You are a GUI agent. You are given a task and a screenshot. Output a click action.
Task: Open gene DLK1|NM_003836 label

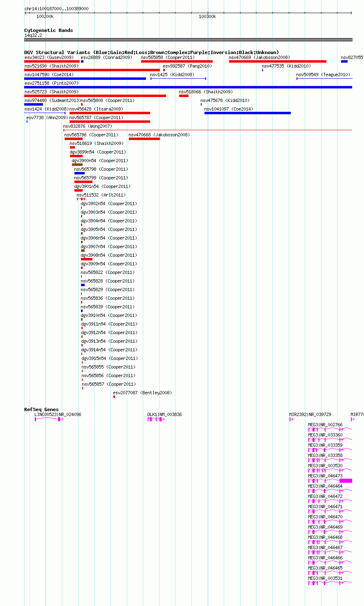click(164, 414)
